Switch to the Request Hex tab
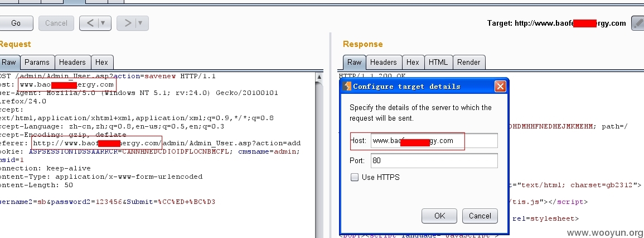 pyautogui.click(x=102, y=62)
